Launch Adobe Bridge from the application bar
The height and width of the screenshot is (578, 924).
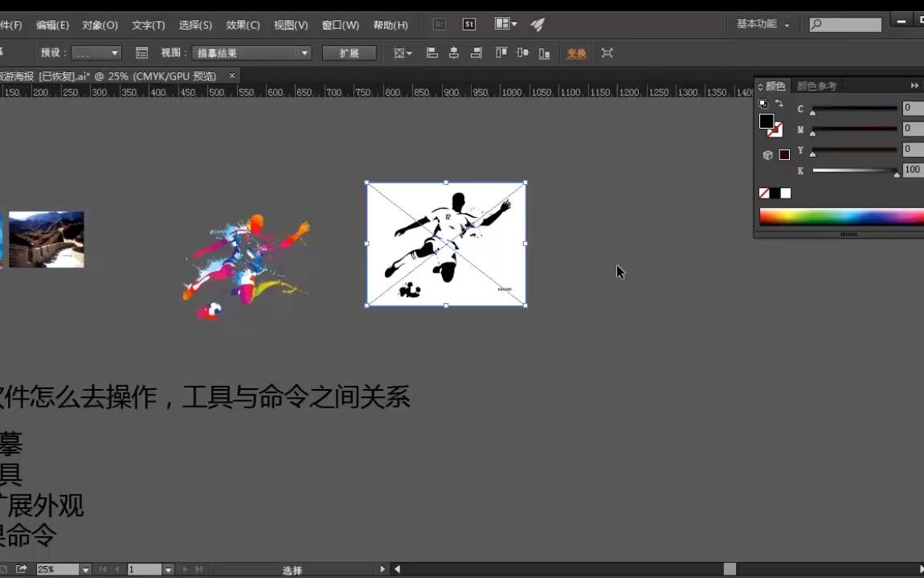tap(440, 24)
